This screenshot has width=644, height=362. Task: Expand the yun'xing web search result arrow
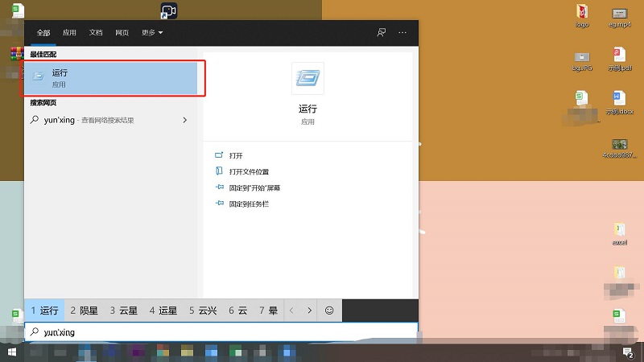click(x=185, y=120)
